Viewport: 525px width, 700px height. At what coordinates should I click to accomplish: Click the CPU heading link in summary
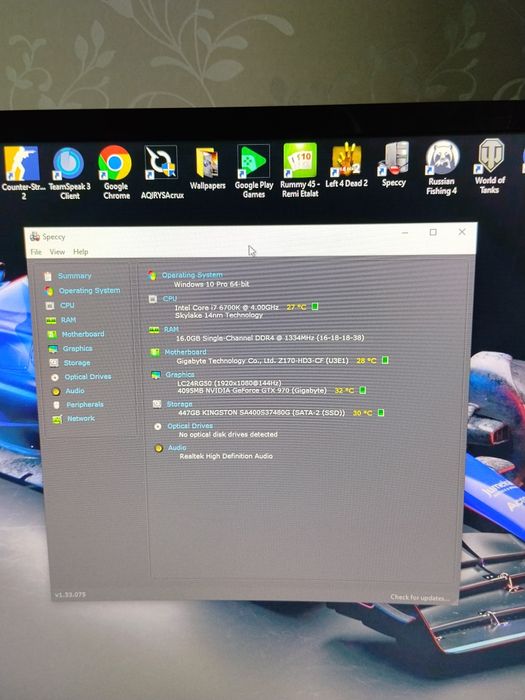tap(170, 298)
